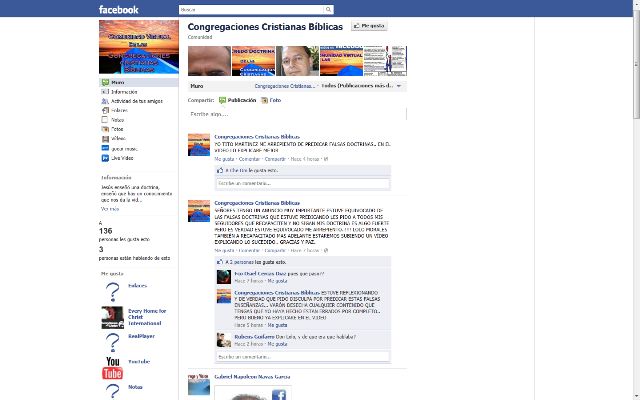640x400 pixels.
Task: Click the Live Video sidebar icon
Action: (105, 157)
